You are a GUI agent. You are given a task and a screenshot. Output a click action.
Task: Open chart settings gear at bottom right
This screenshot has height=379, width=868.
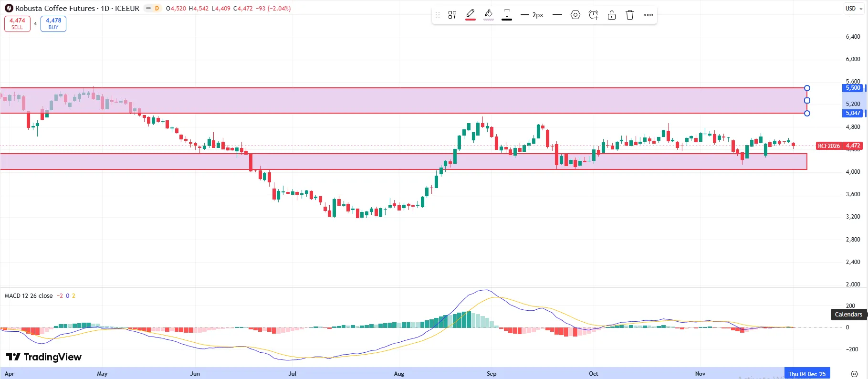(854, 373)
